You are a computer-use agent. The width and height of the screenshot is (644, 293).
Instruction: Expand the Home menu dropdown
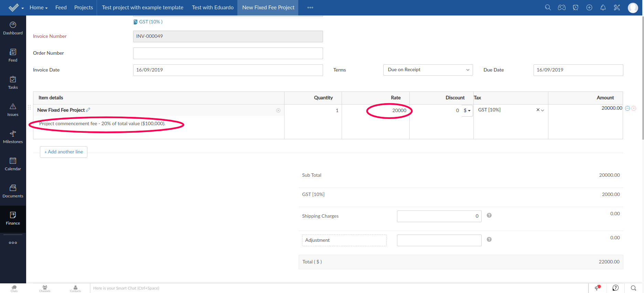[x=39, y=8]
